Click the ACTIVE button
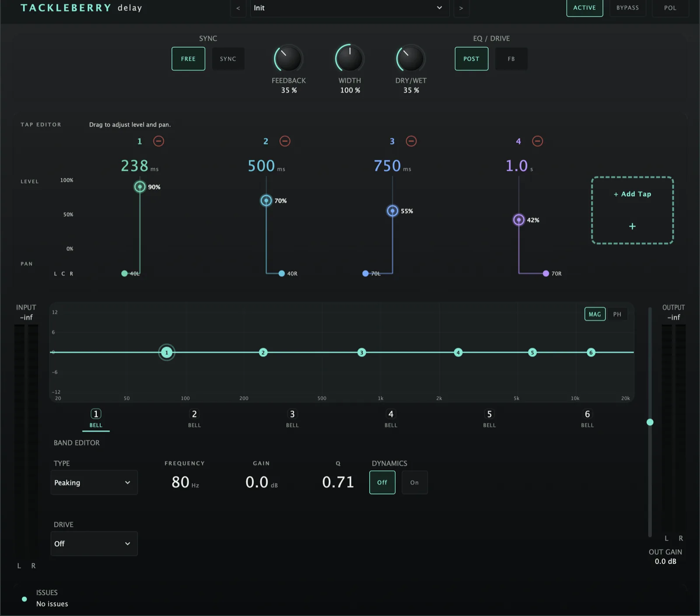 pos(584,8)
